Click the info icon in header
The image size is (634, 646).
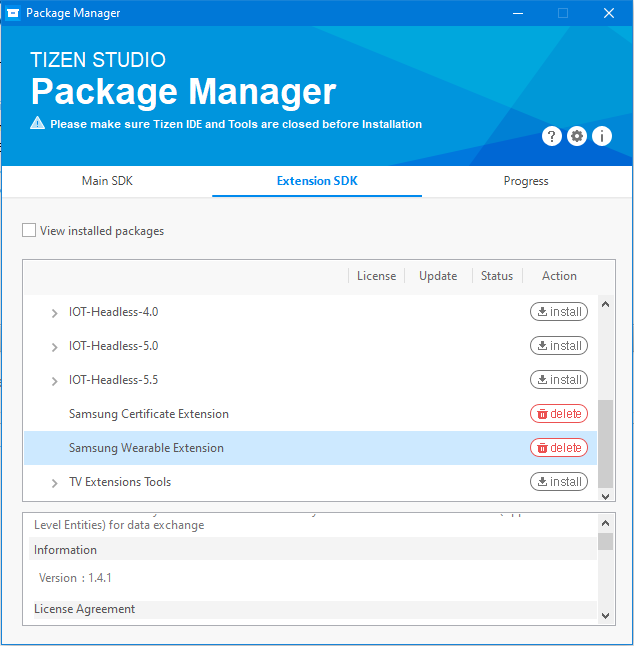pos(602,136)
